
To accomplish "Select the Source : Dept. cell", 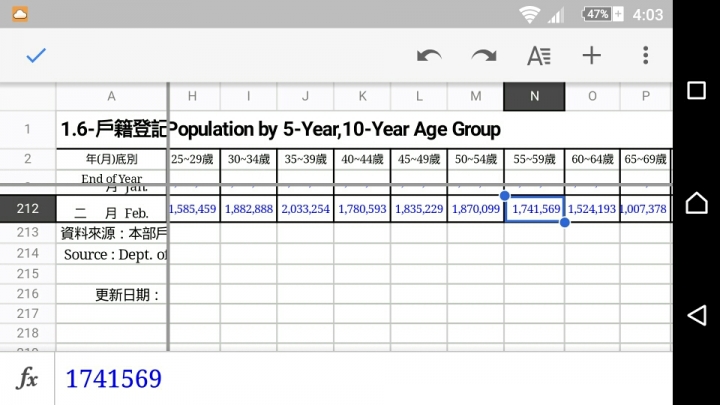I will 112,254.
